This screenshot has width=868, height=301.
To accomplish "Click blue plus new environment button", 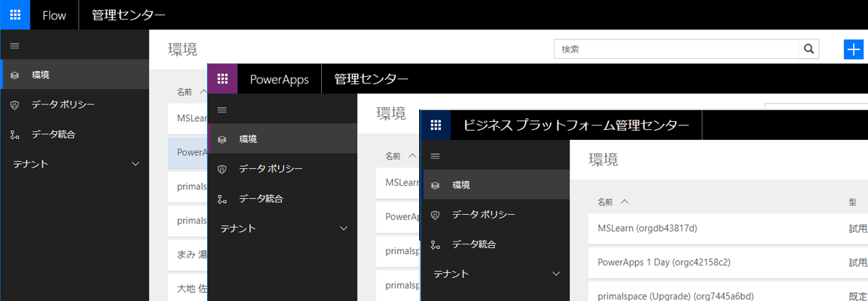I will click(853, 49).
